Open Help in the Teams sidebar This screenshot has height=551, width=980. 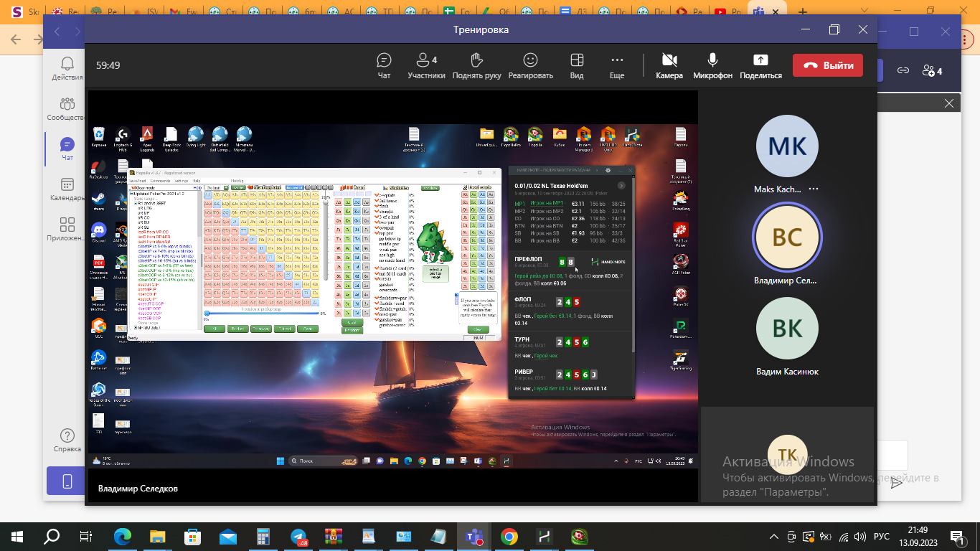click(x=67, y=441)
